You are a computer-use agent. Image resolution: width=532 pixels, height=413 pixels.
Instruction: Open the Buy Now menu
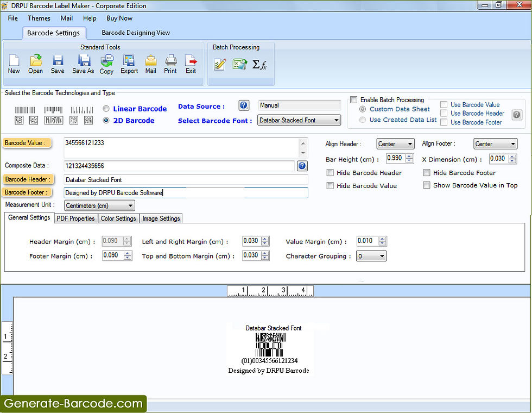(119, 18)
